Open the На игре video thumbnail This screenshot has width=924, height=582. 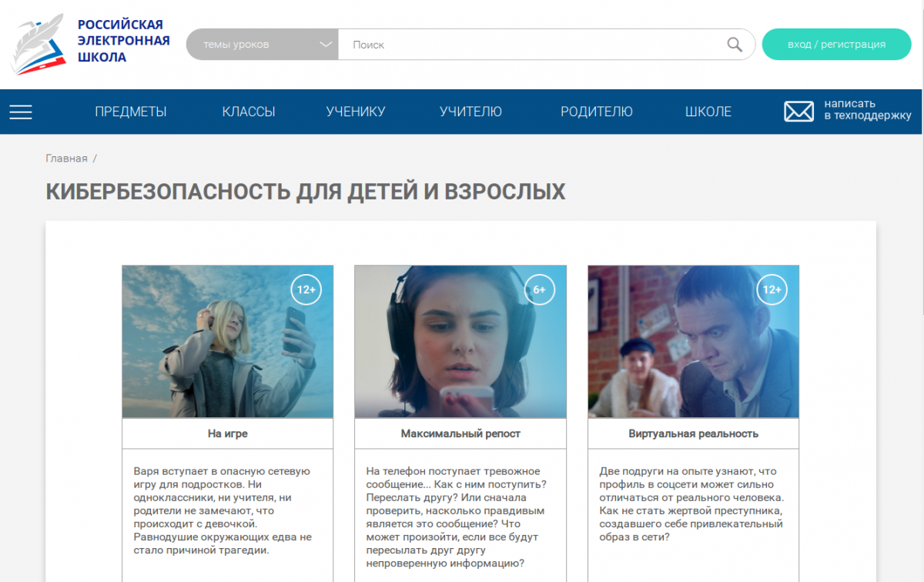(227, 342)
